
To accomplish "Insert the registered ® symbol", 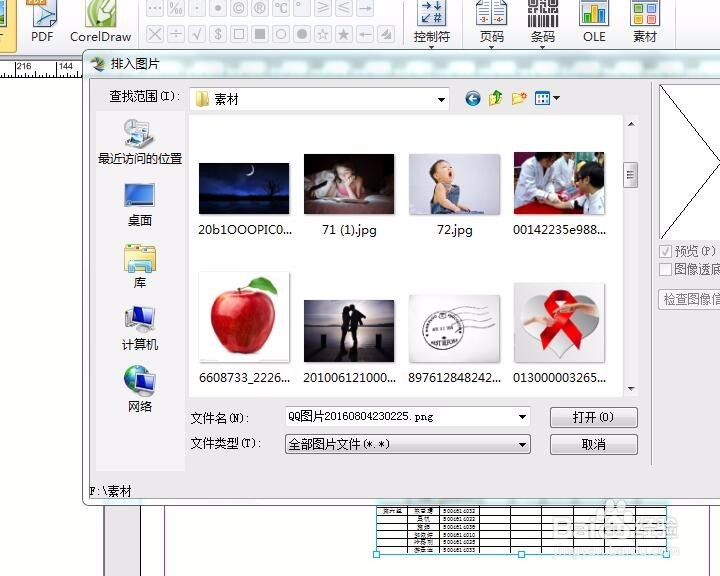I will (260, 8).
